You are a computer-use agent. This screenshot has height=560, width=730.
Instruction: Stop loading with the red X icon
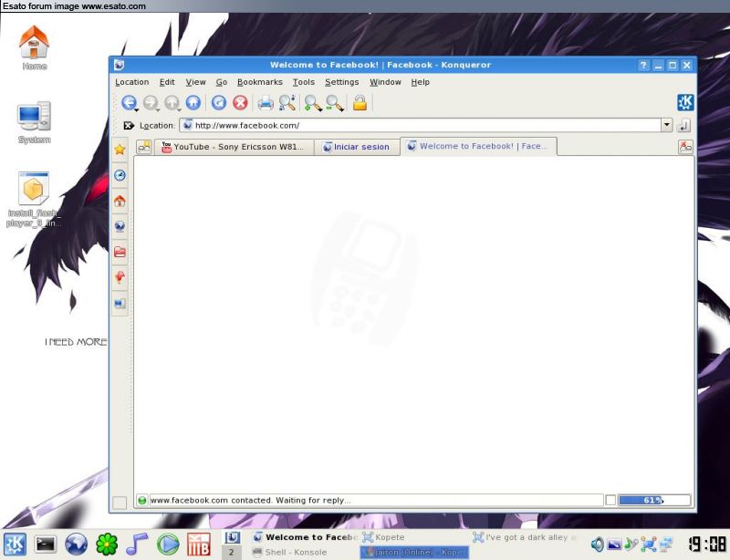pos(240,103)
